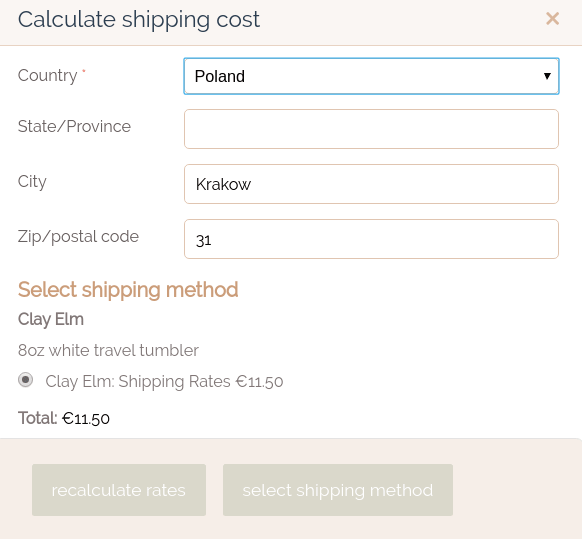Click the Country dropdown arrow
Image resolution: width=582 pixels, height=539 pixels.
coord(547,76)
